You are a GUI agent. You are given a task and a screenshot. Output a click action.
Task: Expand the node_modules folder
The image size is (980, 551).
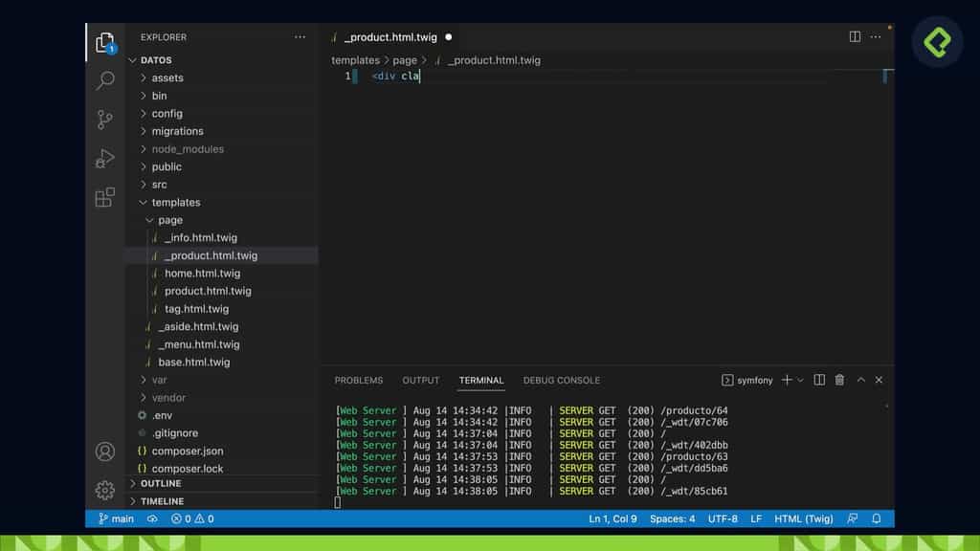click(188, 149)
